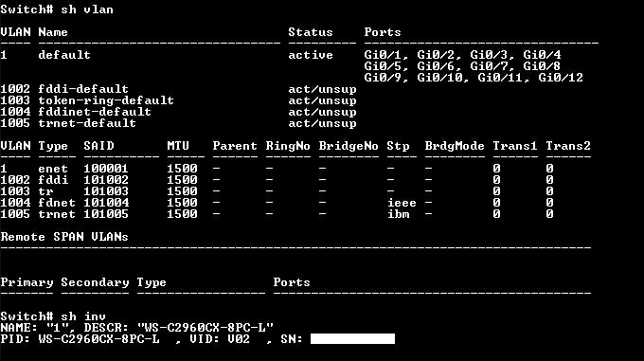Select the 'MTU' column header
The height and width of the screenshot is (361, 644).
point(178,146)
